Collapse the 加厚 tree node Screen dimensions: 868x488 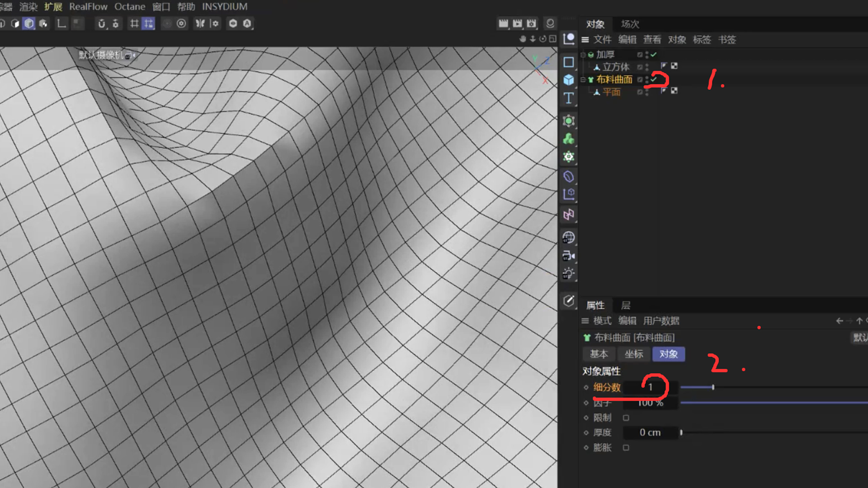(583, 55)
